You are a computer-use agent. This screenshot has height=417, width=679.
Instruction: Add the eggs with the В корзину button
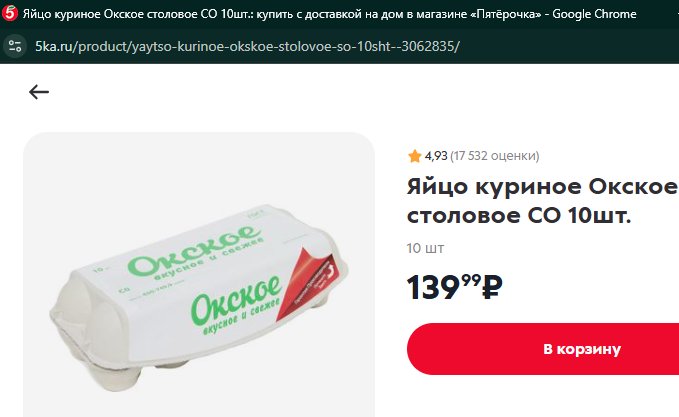click(x=543, y=349)
